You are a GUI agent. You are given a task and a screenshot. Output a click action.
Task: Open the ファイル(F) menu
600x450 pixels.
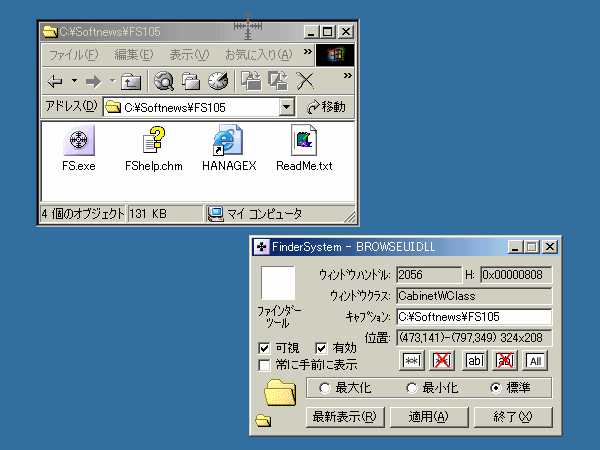(74, 54)
